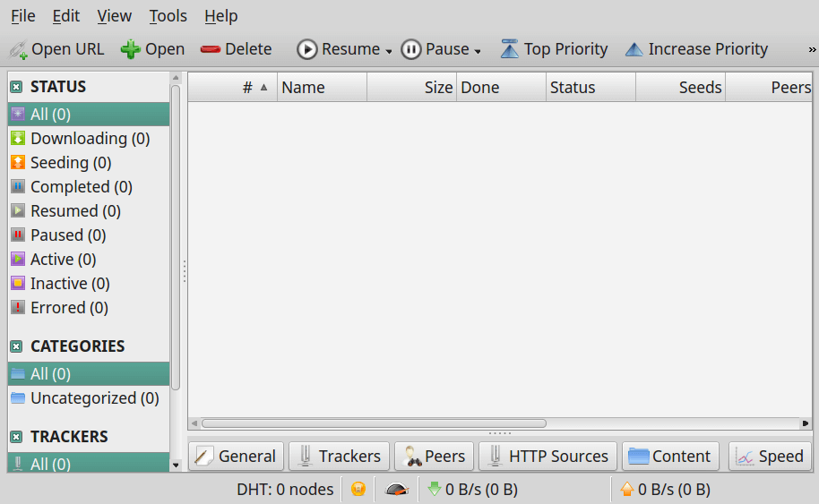Click the Resume play icon
819x504 pixels.
307,49
